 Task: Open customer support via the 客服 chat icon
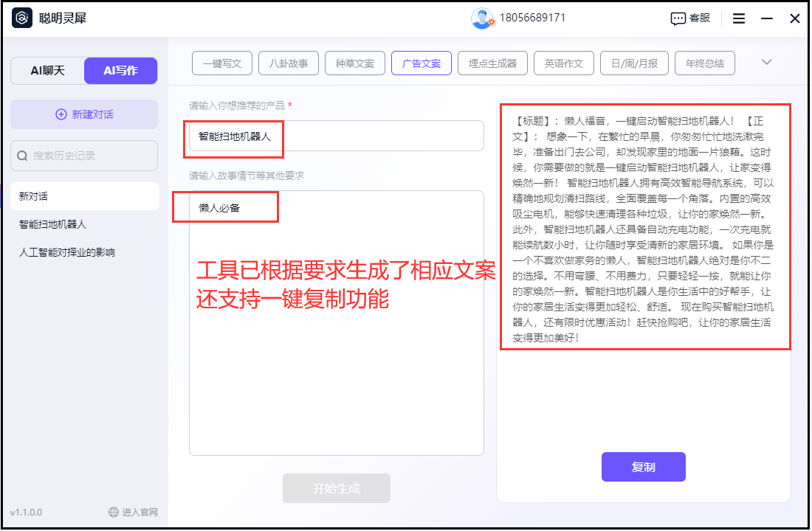click(x=678, y=18)
